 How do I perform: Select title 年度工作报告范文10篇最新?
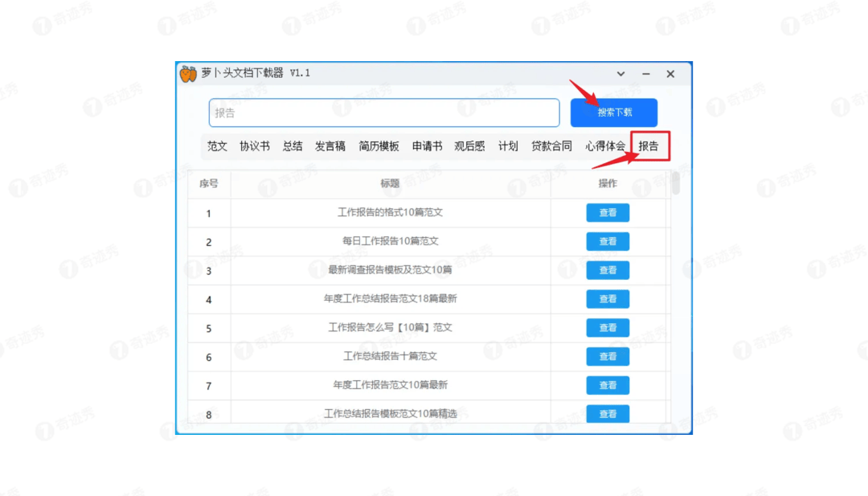(391, 385)
